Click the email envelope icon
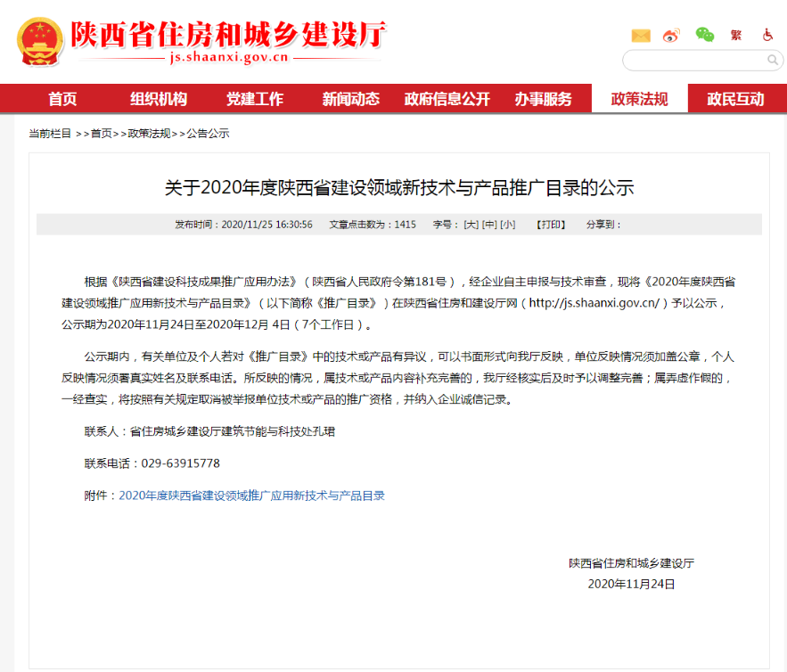 tap(641, 35)
